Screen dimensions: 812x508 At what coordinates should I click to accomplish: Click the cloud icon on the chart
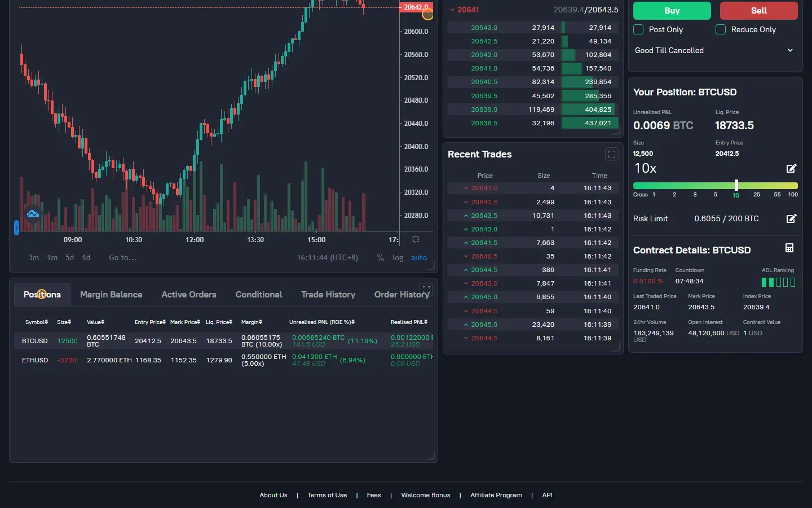[x=33, y=214]
